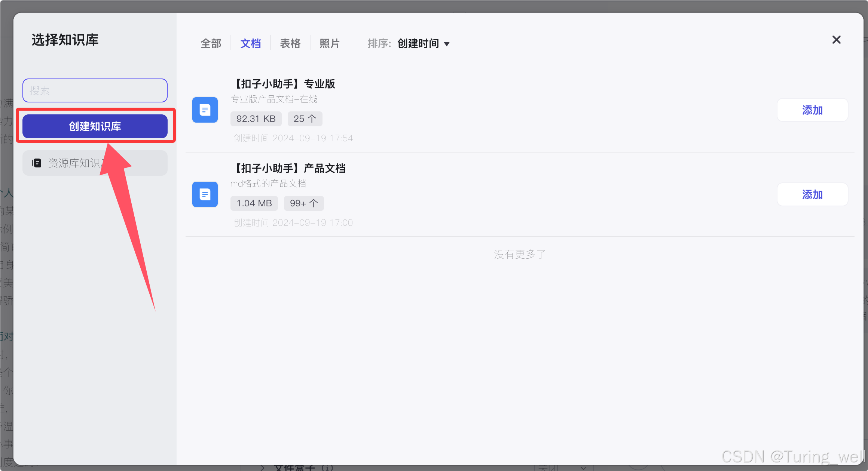This screenshot has width=868, height=471.
Task: Add the 【扣子小助手】产品文档 knowledge base
Action: pyautogui.click(x=812, y=195)
